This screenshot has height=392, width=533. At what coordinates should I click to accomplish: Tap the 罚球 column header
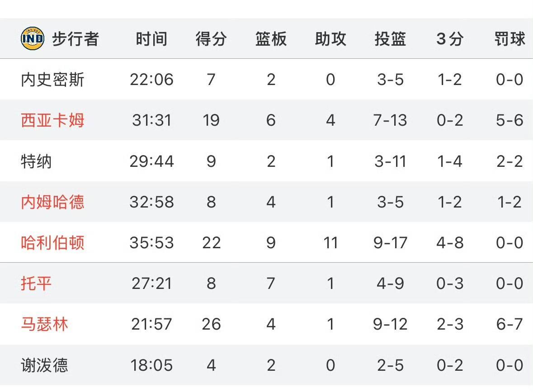click(x=509, y=39)
